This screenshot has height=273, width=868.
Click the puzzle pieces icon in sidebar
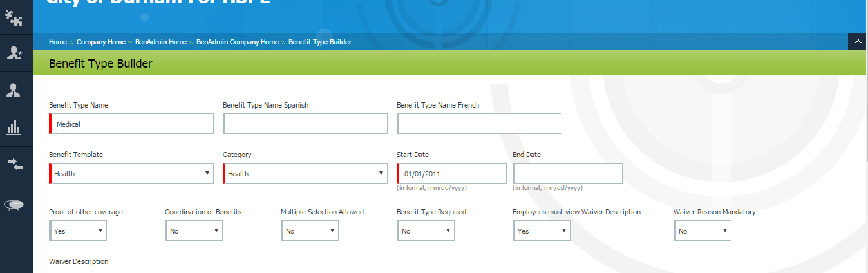[x=14, y=17]
